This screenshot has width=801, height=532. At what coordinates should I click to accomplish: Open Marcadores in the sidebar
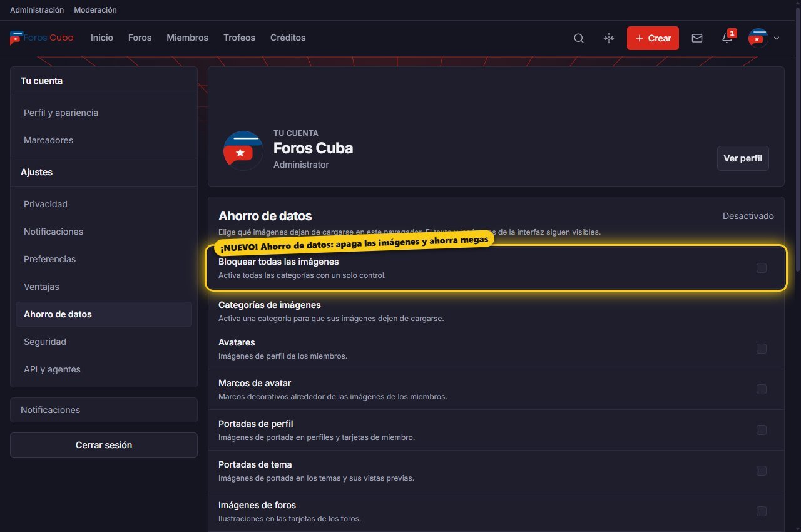pos(104,140)
